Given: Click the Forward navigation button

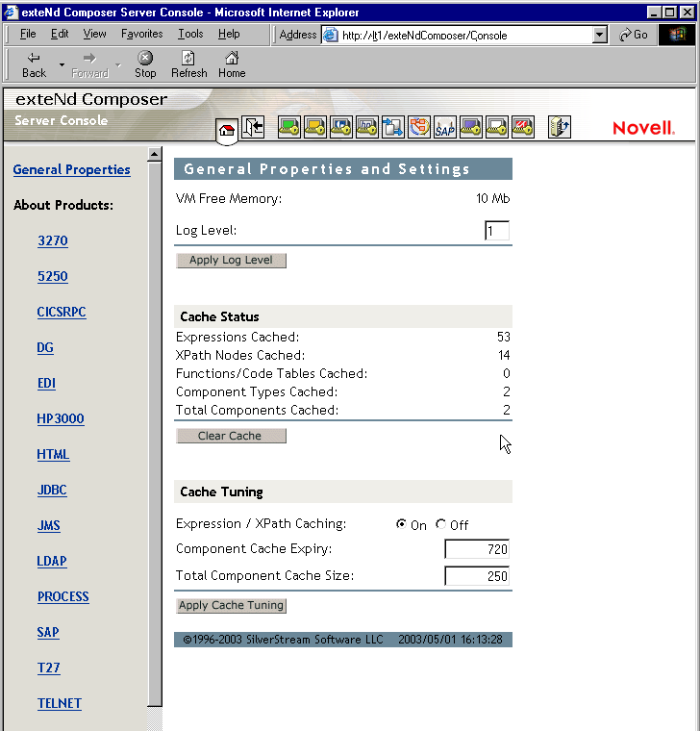Looking at the screenshot, I should (90, 64).
